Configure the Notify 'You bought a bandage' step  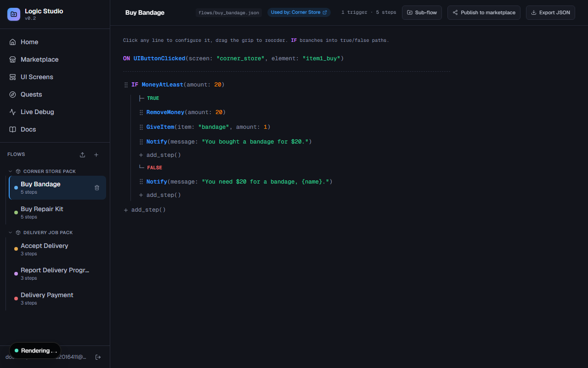(x=229, y=142)
